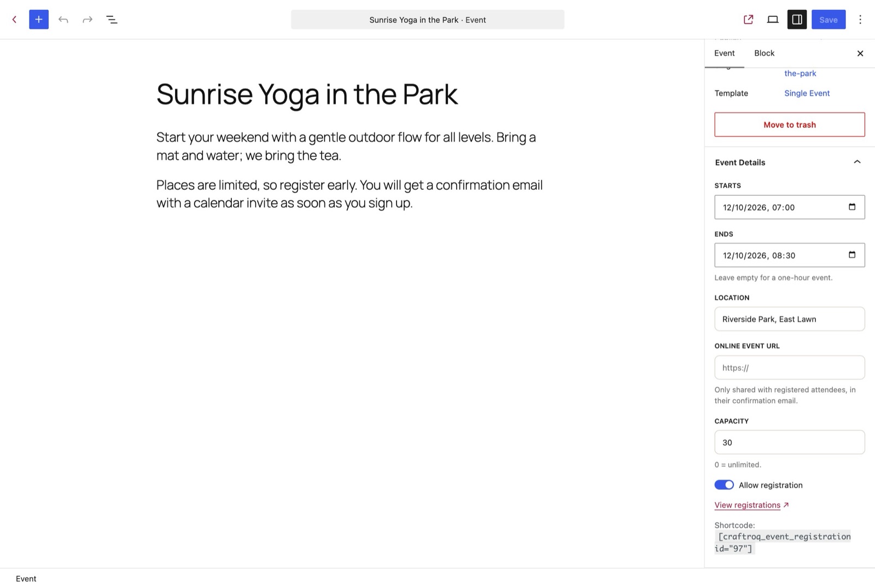Toggle the settings sidebar panel

pos(797,20)
